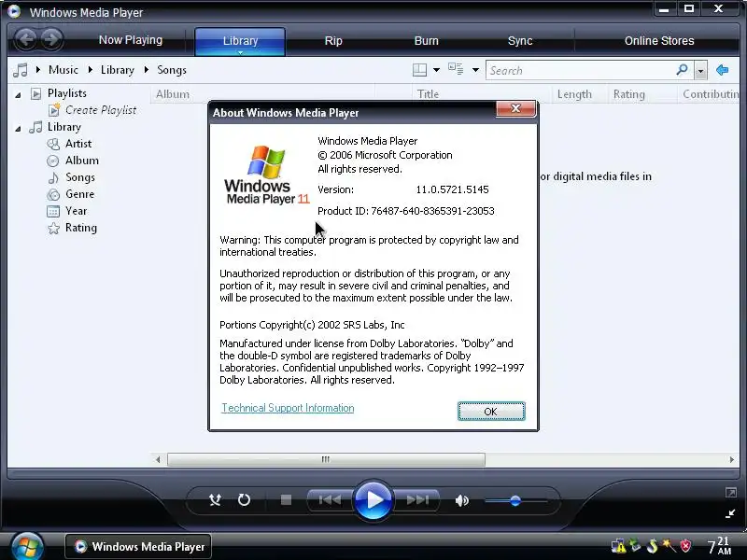Click the network warning tray icon
This screenshot has width=747, height=560.
618,546
